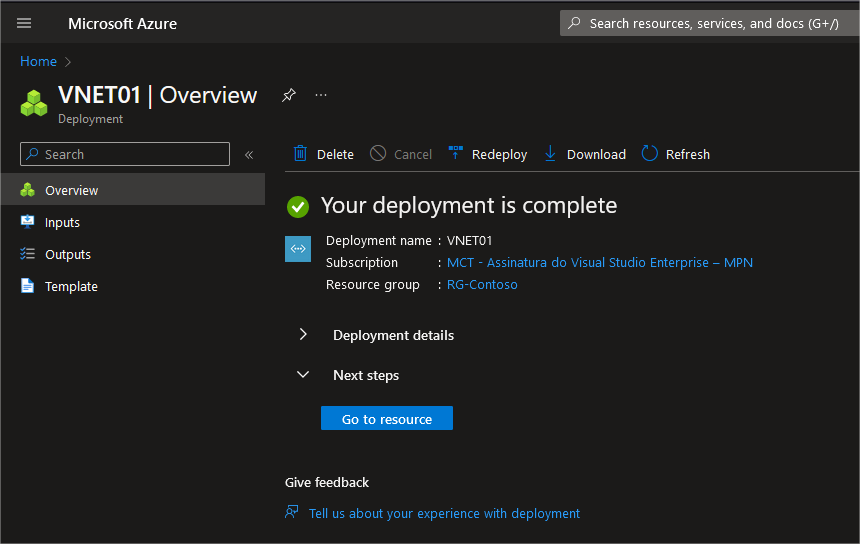The height and width of the screenshot is (544, 860).
Task: Click the Download toolbar label
Action: click(596, 155)
